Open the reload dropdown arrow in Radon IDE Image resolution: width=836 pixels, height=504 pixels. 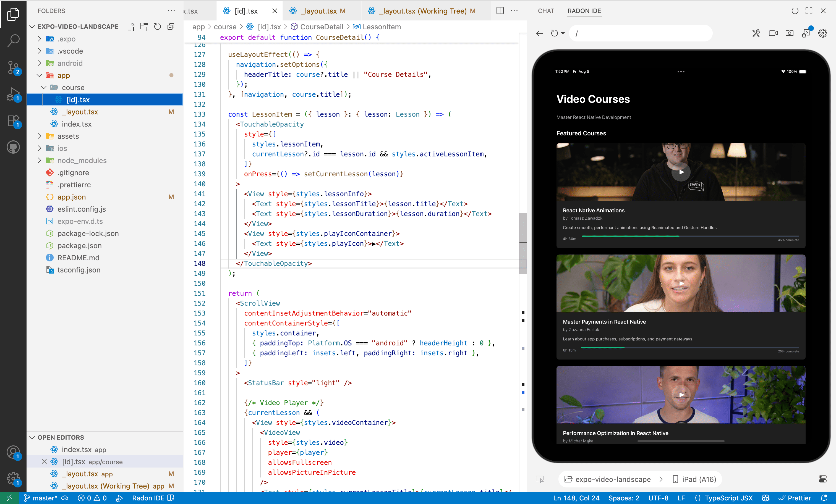click(563, 33)
